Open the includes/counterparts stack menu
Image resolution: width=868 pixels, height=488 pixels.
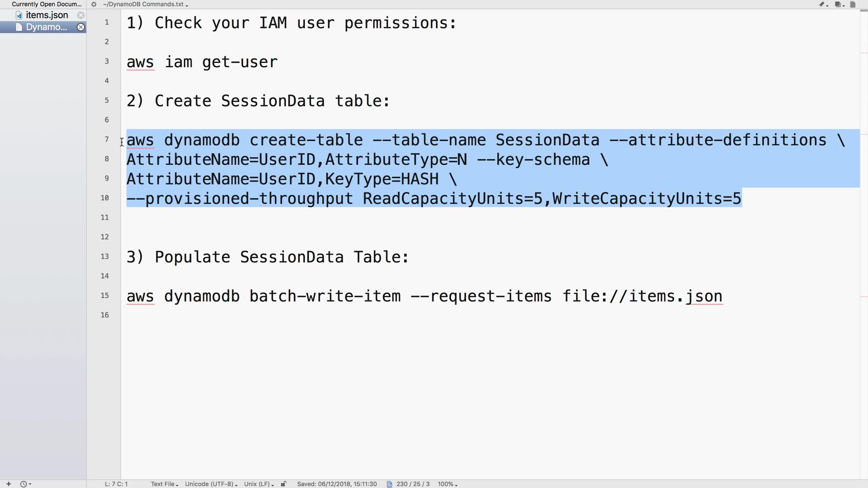(839, 5)
